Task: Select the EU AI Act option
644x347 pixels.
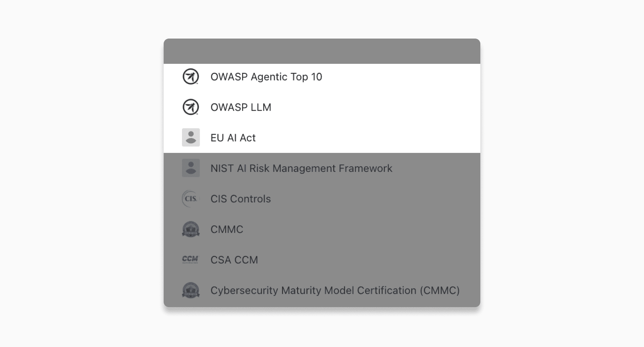Action: pos(233,138)
